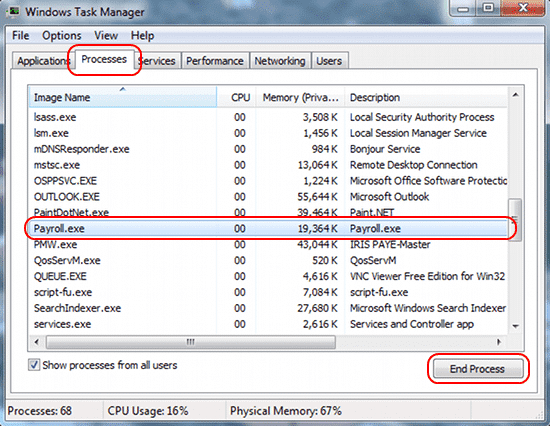The image size is (550, 426).
Task: Select the Payroll.exe process row
Action: [x=268, y=229]
